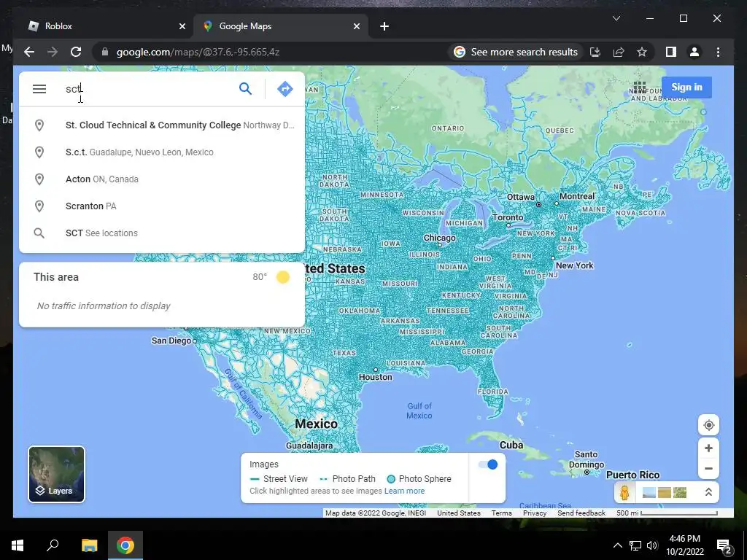This screenshot has width=747, height=560.
Task: Open the Google Maps hamburger menu
Action: tap(39, 89)
